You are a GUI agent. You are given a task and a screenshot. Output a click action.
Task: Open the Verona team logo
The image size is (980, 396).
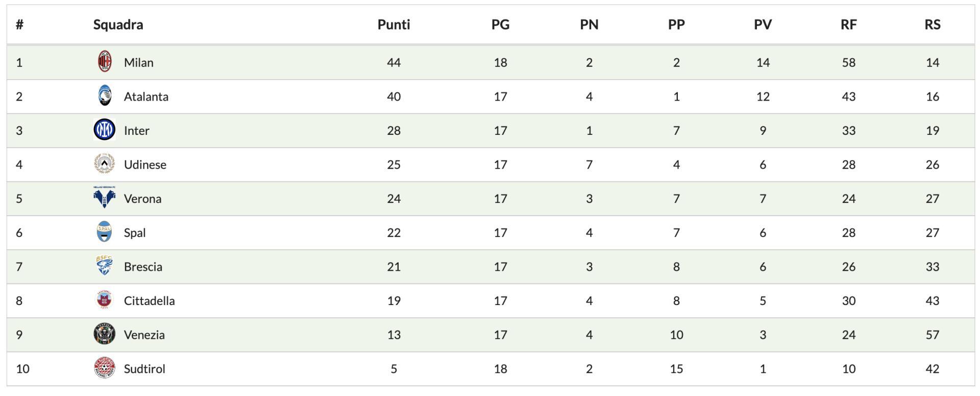(x=105, y=198)
